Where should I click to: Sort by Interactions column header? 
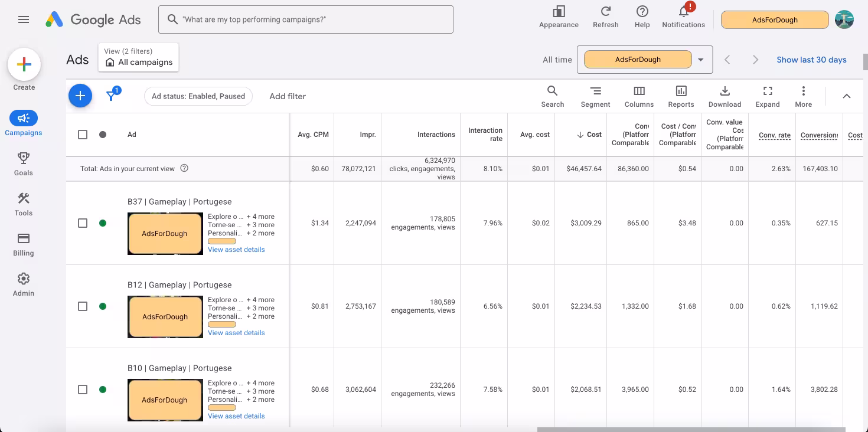[436, 135]
